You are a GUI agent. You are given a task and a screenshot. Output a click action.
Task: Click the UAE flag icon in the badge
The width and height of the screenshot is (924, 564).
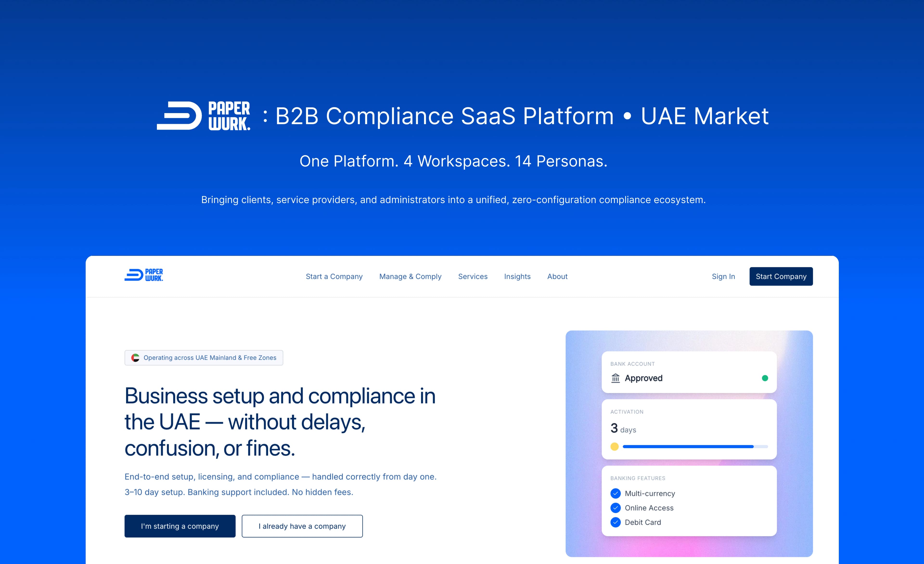click(x=135, y=358)
